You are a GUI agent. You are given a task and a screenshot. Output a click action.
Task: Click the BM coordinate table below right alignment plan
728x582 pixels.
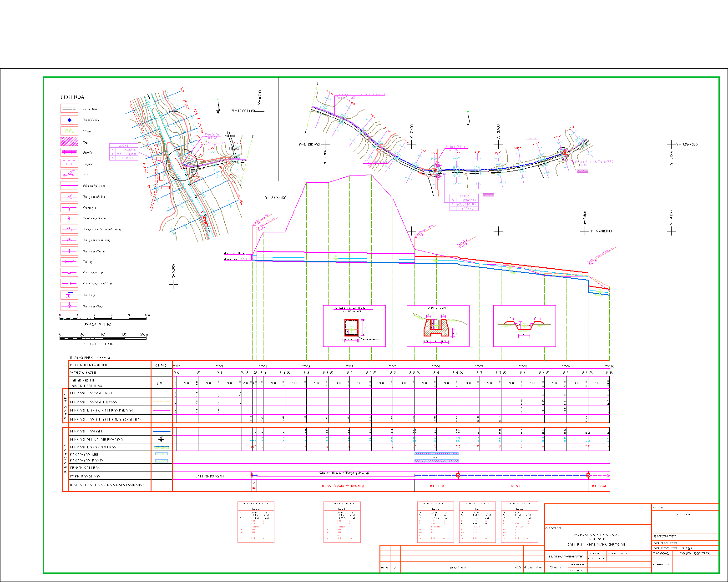click(x=464, y=202)
